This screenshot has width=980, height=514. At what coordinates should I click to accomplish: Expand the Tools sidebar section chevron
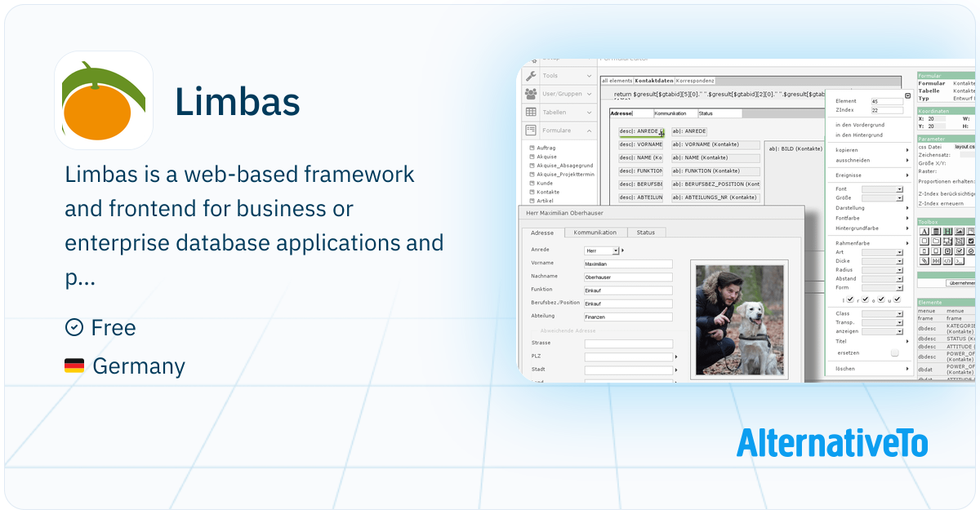[590, 76]
